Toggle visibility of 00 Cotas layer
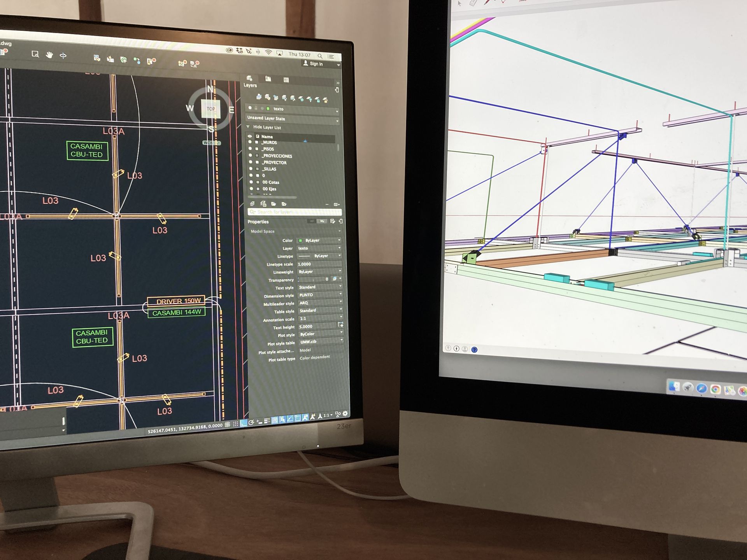747x560 pixels. (x=251, y=182)
